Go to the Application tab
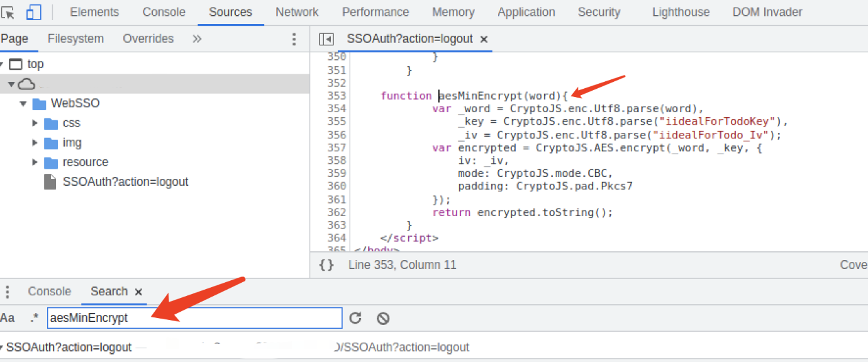This screenshot has height=364, width=868. click(x=526, y=12)
